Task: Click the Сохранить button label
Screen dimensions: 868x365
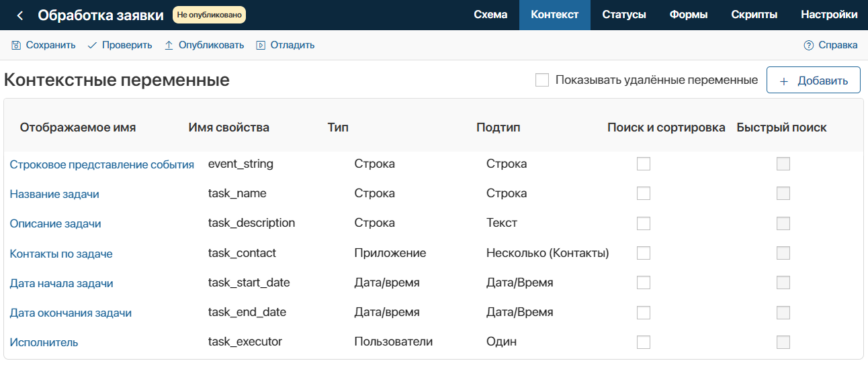Action: point(50,45)
